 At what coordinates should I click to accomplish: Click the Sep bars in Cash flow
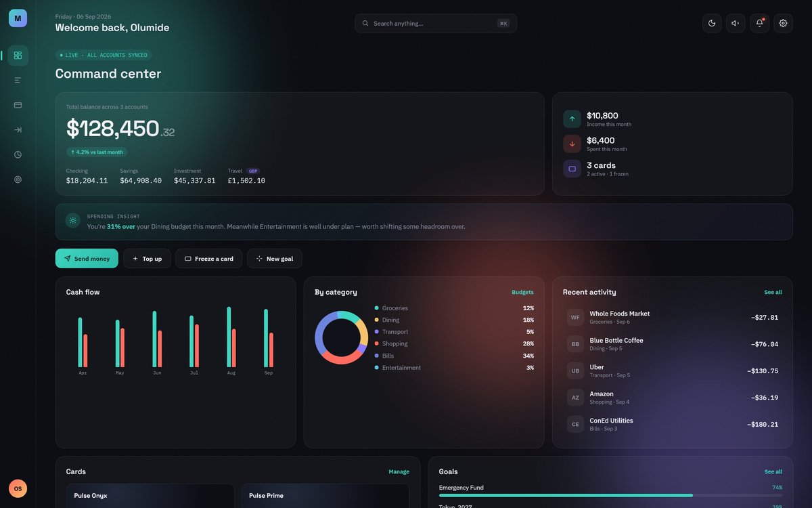pyautogui.click(x=269, y=338)
